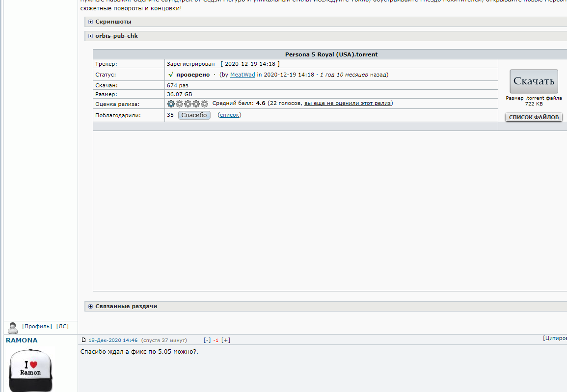Click the Скачать download button
This screenshot has height=392, width=567.
coord(534,81)
